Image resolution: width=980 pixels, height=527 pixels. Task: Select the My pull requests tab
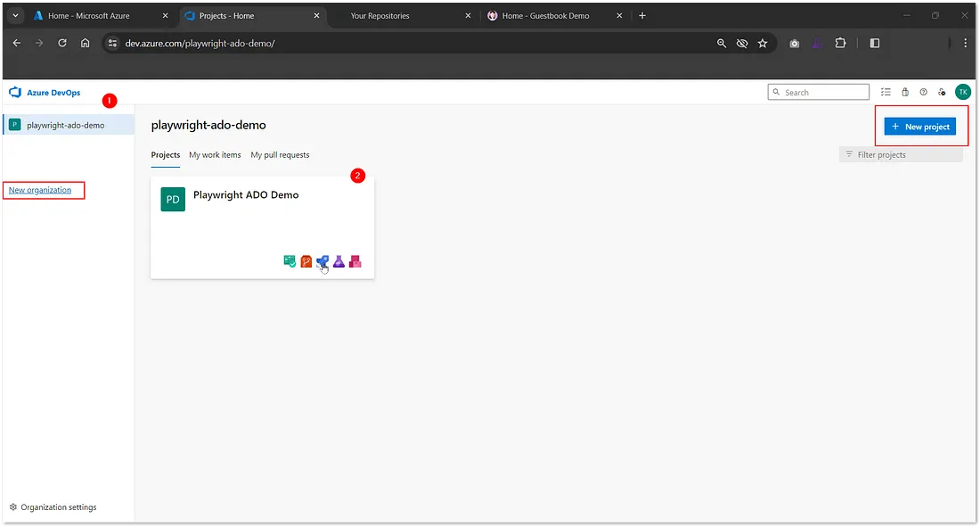point(280,155)
